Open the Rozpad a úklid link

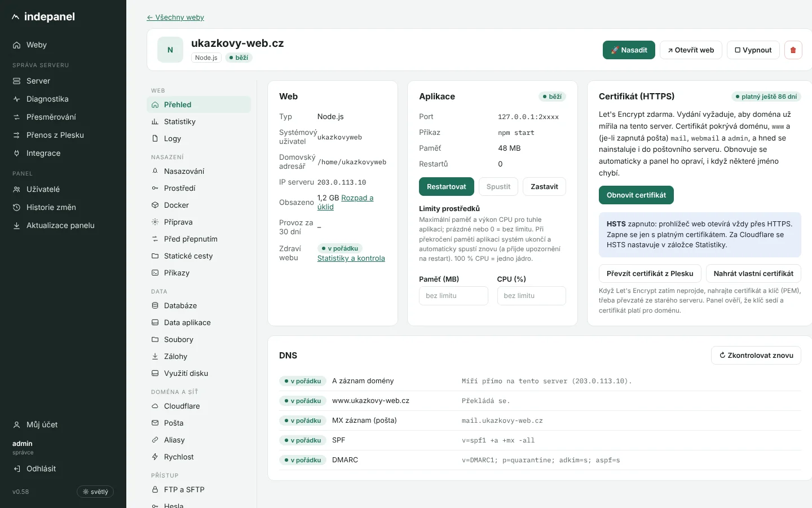[x=345, y=202]
